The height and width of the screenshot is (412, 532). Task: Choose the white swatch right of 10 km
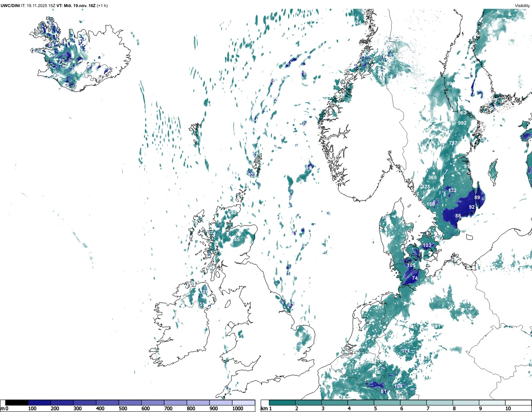click(518, 402)
